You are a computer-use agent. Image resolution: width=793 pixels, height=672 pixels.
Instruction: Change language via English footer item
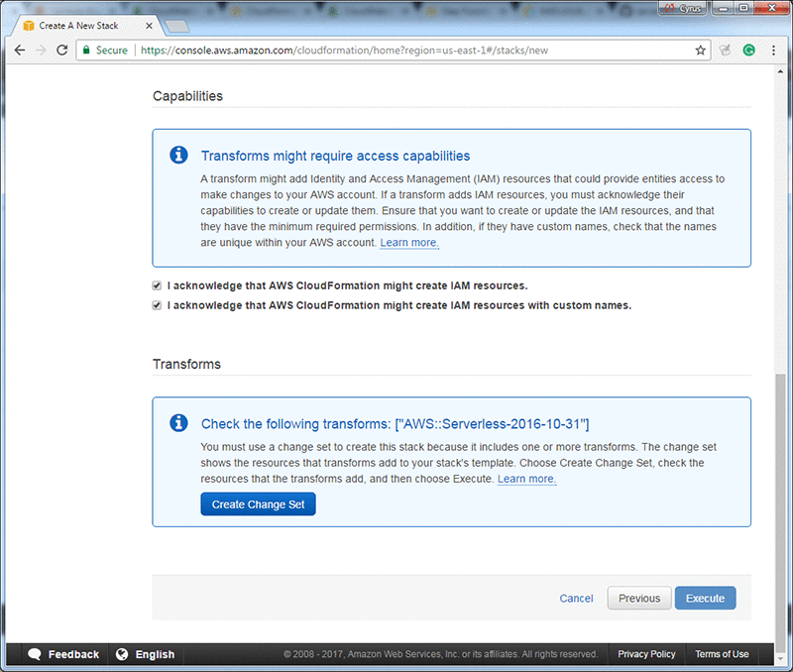(145, 654)
